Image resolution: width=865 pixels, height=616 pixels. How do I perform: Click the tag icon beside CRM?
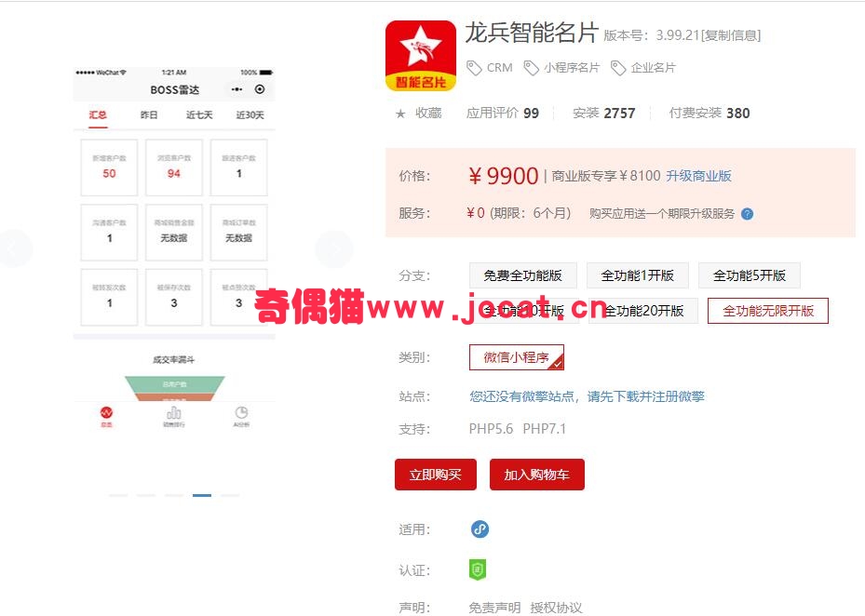coord(474,68)
